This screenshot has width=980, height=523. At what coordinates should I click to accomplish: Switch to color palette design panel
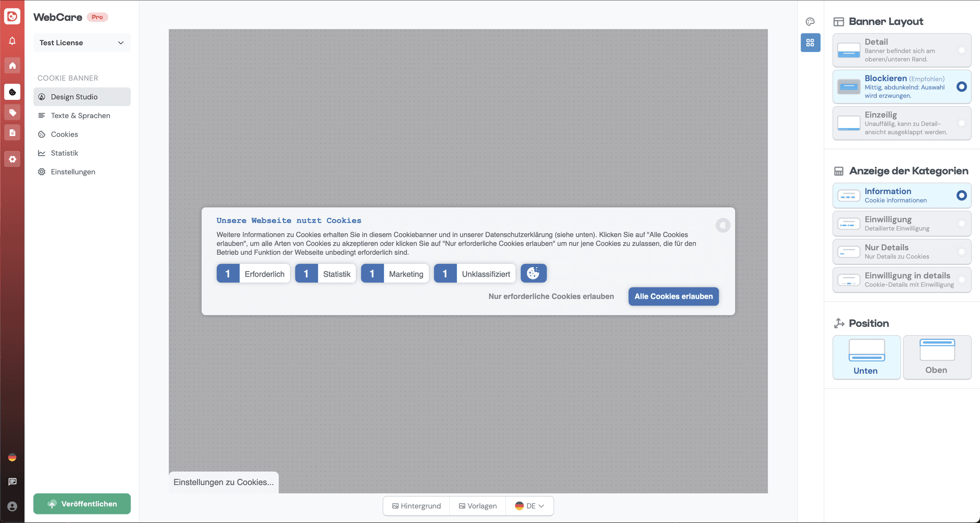[810, 22]
